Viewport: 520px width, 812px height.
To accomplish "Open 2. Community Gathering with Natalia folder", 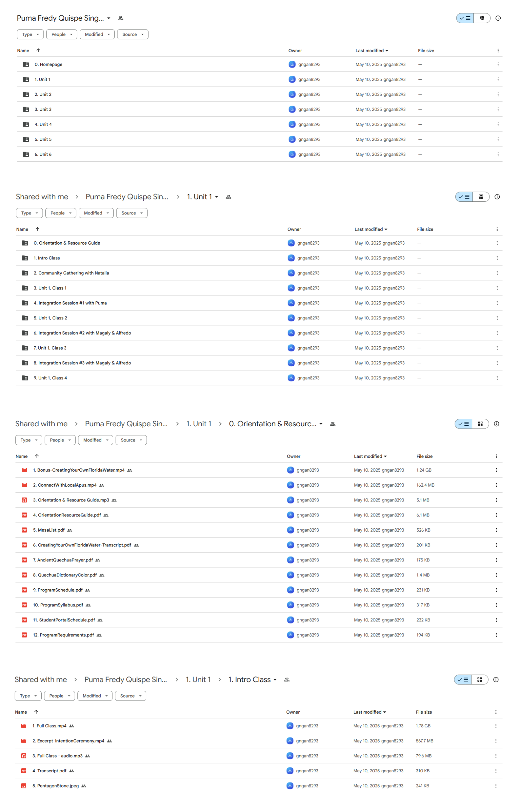I will pos(259,273).
